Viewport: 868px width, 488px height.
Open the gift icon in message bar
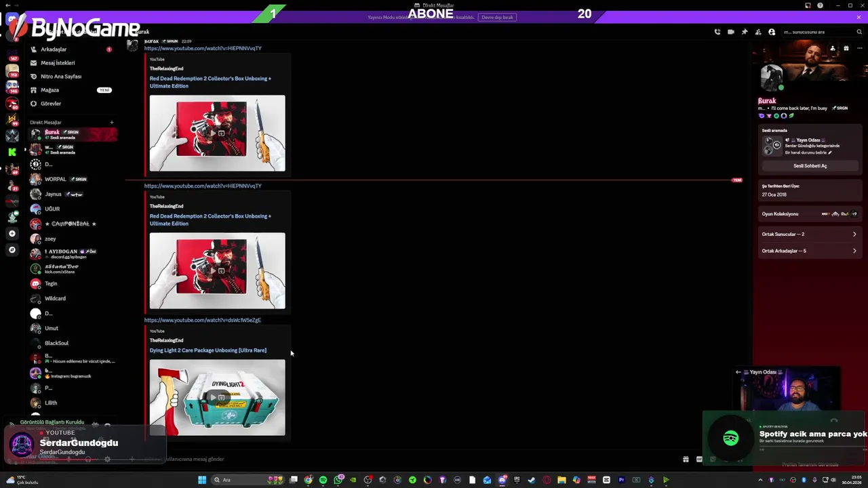coord(686,459)
